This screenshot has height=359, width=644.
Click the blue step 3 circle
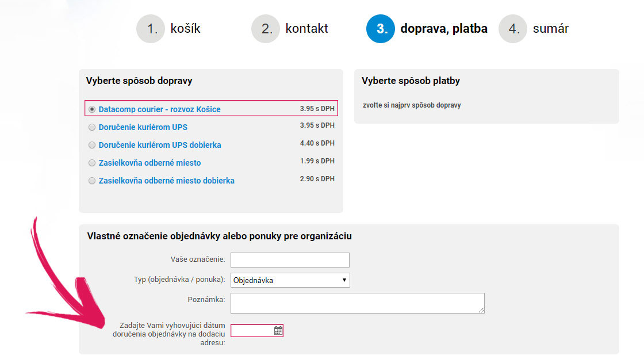(x=381, y=29)
